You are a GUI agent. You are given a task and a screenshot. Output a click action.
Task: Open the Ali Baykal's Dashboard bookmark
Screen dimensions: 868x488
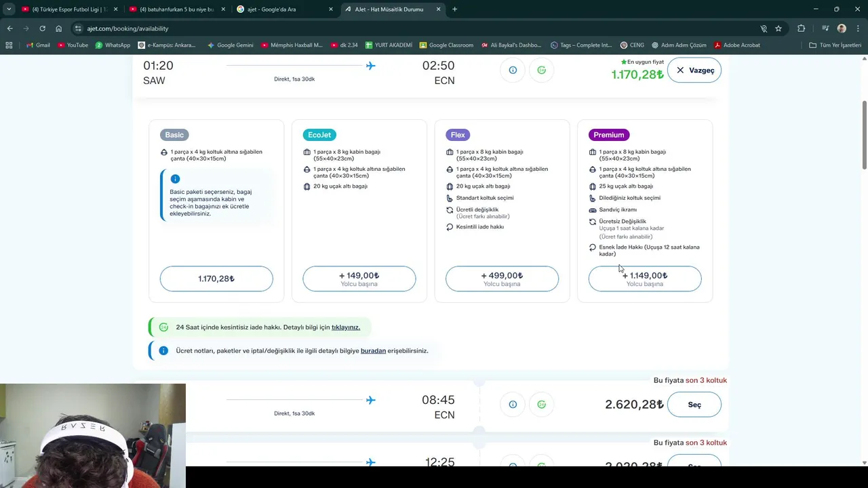tap(511, 45)
